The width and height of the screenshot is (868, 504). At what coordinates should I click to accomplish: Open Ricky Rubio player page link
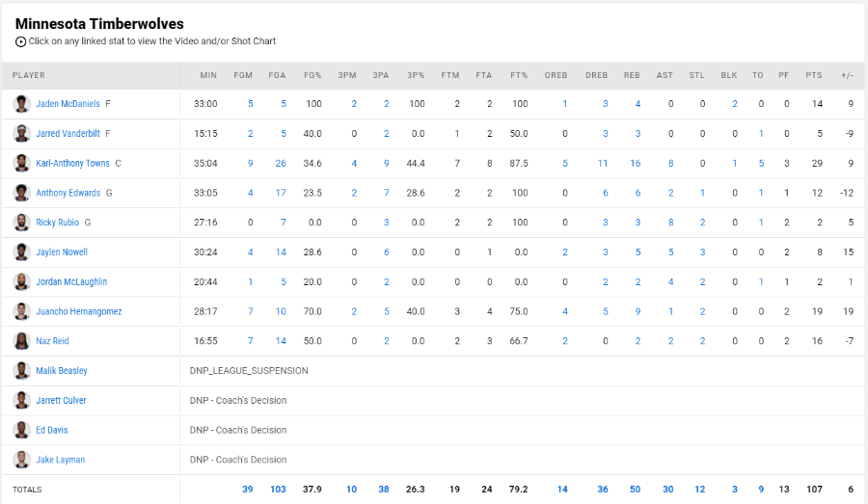(x=58, y=223)
